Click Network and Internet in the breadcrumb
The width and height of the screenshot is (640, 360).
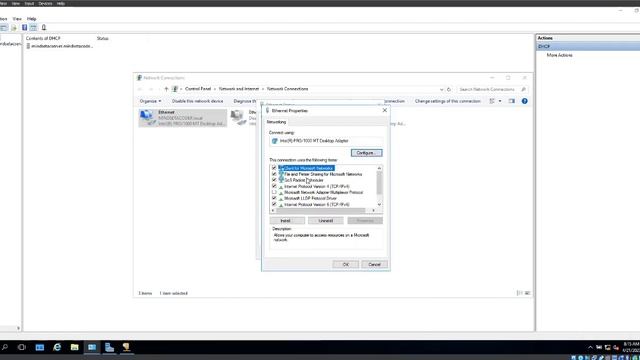point(239,89)
